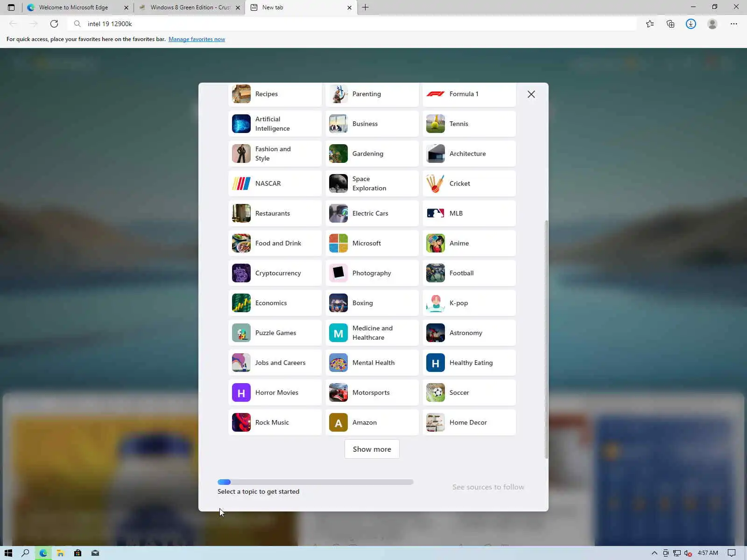The image size is (747, 560).
Task: Select the Puzzle Games topic
Action: tap(275, 333)
